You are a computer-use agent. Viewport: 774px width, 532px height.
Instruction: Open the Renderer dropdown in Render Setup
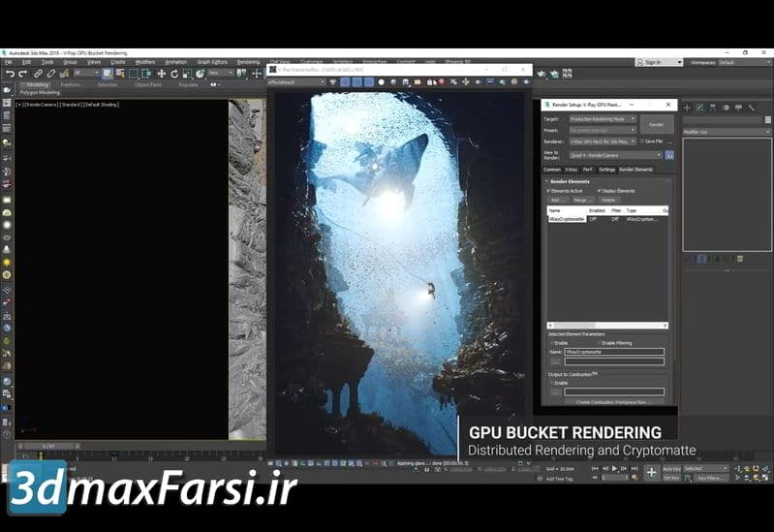601,141
